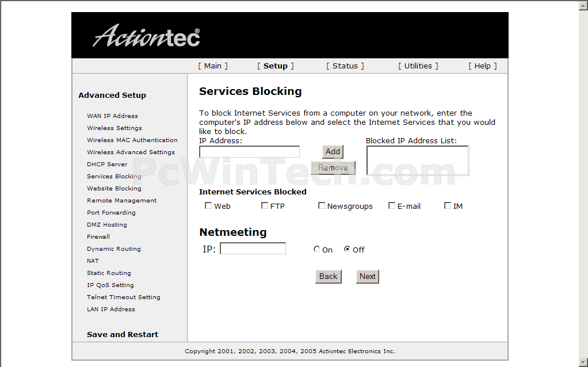Open Wireless MAC Authentication
588x367 pixels.
click(x=132, y=140)
